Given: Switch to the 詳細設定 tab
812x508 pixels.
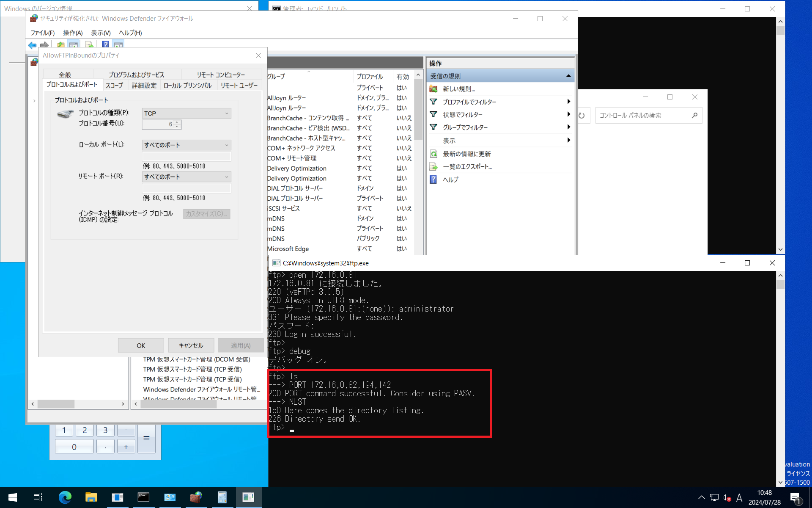Looking at the screenshot, I should coord(144,86).
